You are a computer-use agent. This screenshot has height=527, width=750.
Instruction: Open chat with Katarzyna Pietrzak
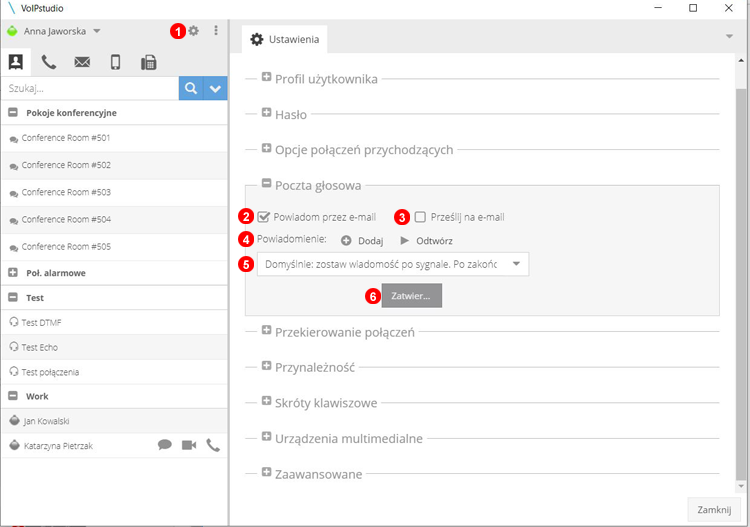[165, 446]
